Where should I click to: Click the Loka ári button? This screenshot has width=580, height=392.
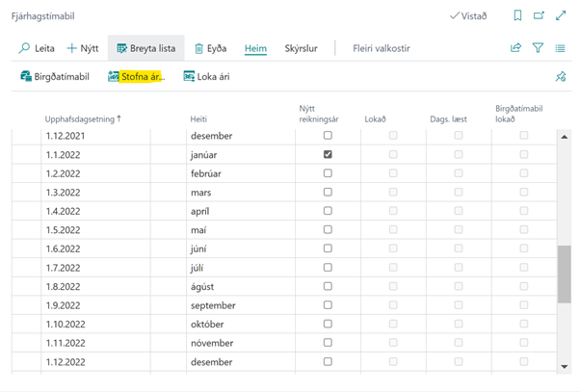(206, 77)
